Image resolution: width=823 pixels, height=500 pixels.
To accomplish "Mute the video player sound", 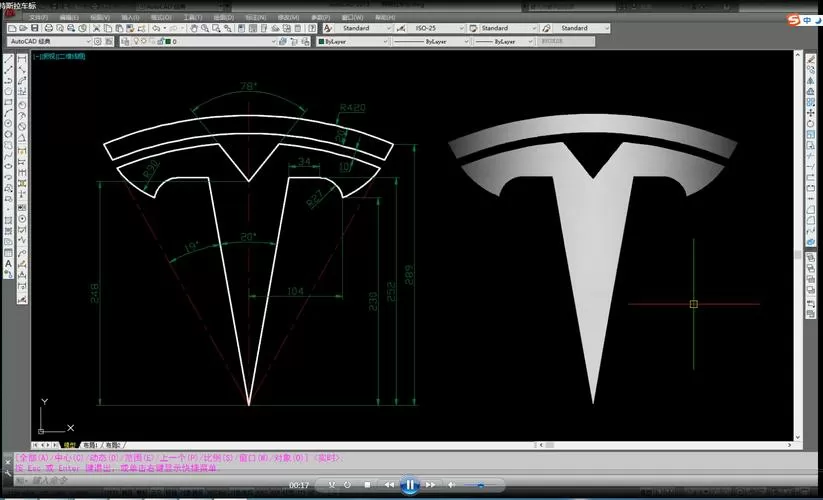I will (451, 485).
